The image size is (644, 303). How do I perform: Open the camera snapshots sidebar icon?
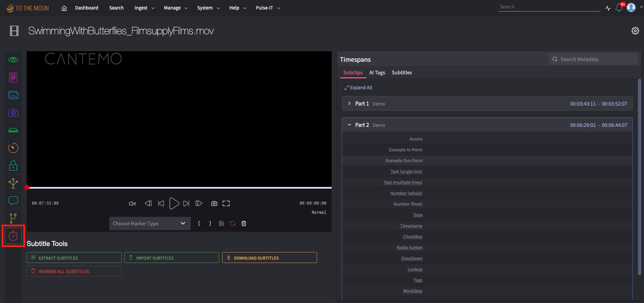[x=13, y=113]
